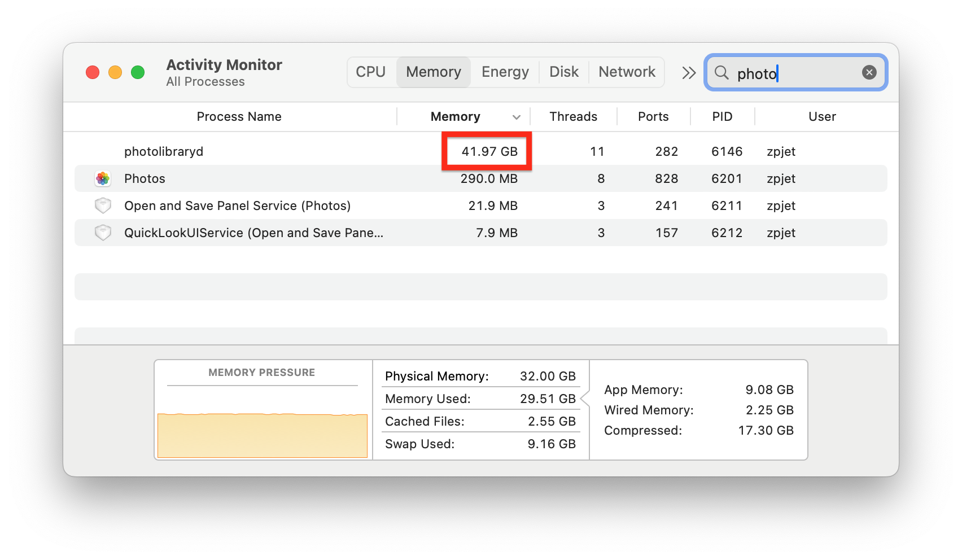This screenshot has height=560, width=962.
Task: Click the 41.97 GB memory value
Action: [489, 151]
